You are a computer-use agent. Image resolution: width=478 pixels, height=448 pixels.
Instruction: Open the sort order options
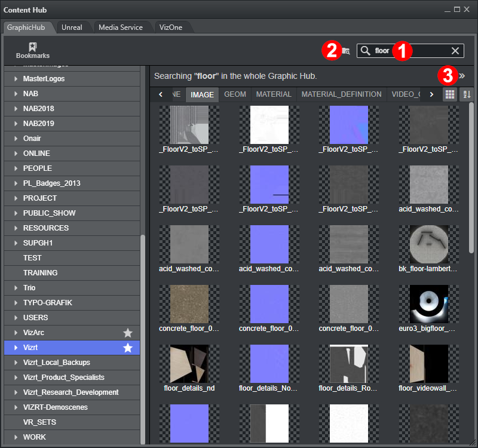(x=467, y=94)
